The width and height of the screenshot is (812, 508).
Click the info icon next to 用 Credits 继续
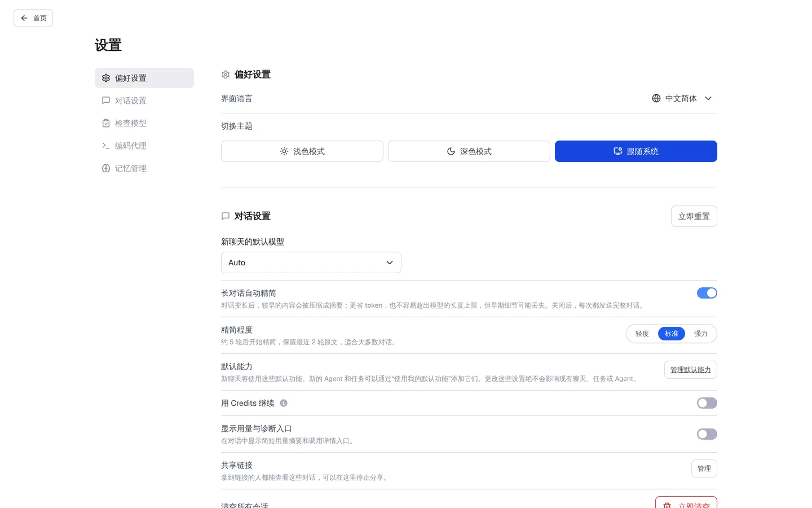(284, 403)
